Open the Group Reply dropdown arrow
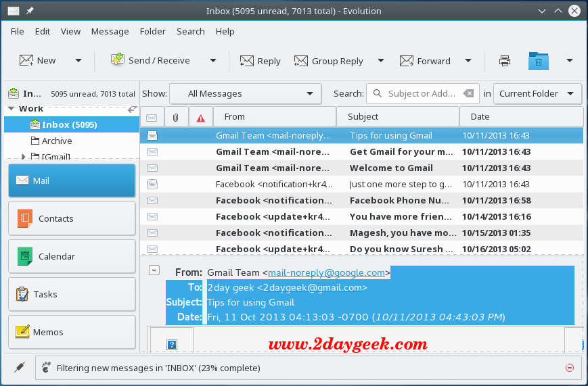588x386 pixels. click(381, 60)
